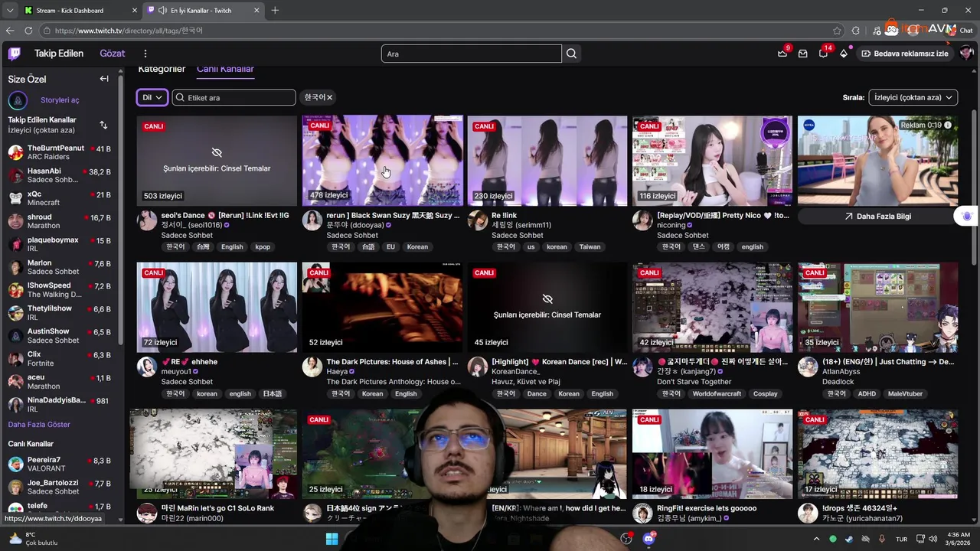Open the İzleyici (çoktan aza) sort dropdown
The image size is (980, 551).
click(x=913, y=97)
